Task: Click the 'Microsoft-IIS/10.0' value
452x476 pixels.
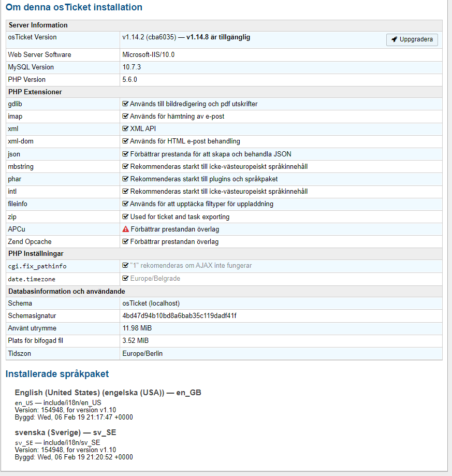Action: point(149,54)
